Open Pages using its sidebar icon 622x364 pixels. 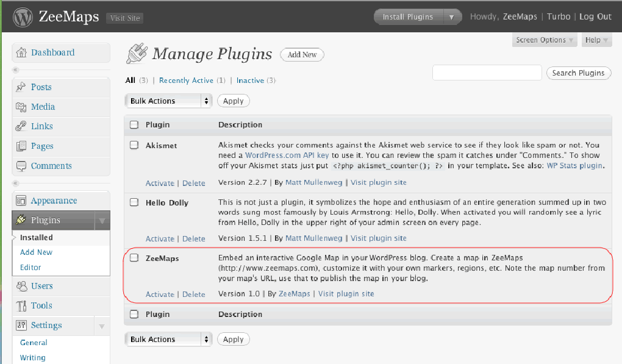[23, 146]
